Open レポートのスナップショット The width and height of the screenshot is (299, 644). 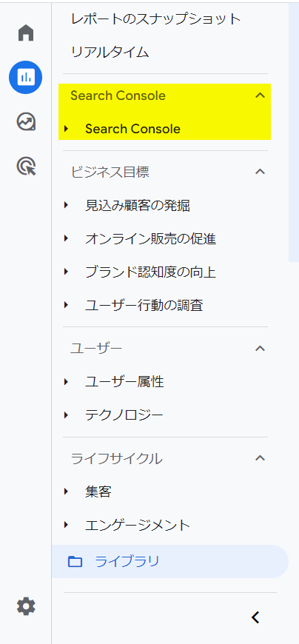[x=155, y=19]
